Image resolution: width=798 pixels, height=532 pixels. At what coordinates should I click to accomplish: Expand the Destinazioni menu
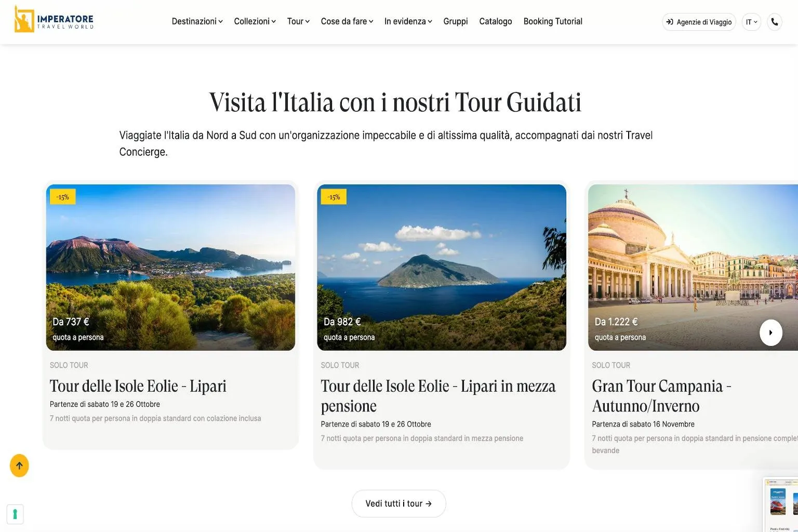pyautogui.click(x=197, y=21)
